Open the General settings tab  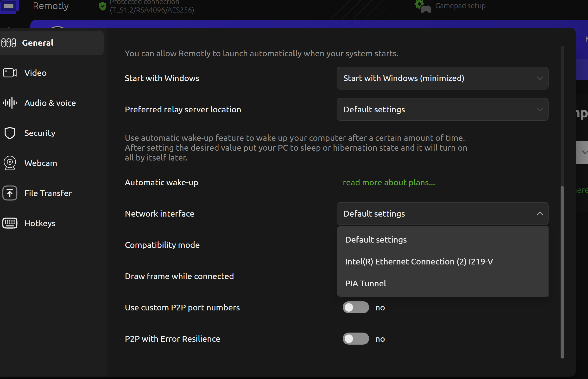52,43
